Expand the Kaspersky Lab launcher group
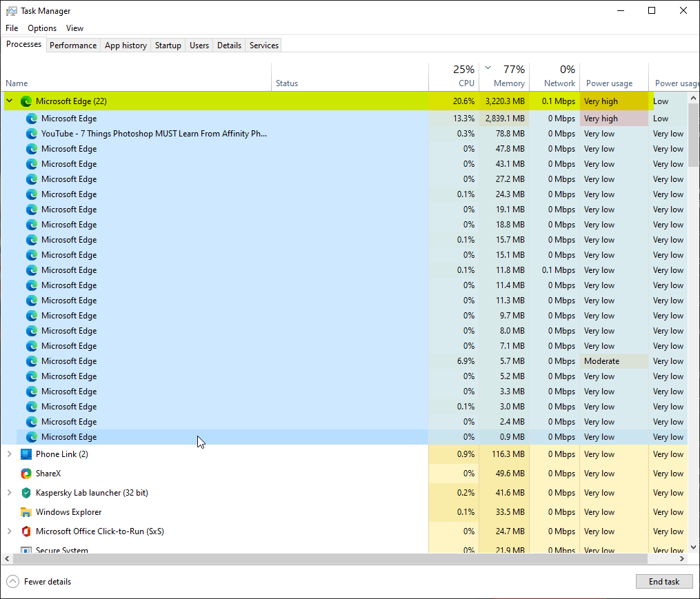 click(x=10, y=493)
